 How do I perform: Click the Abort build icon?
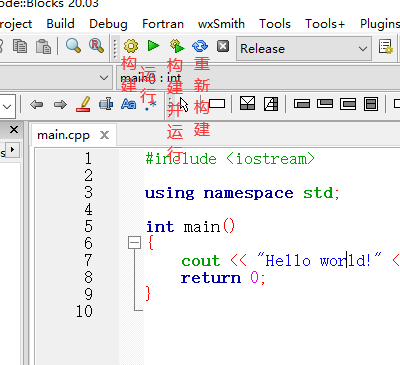click(x=223, y=46)
